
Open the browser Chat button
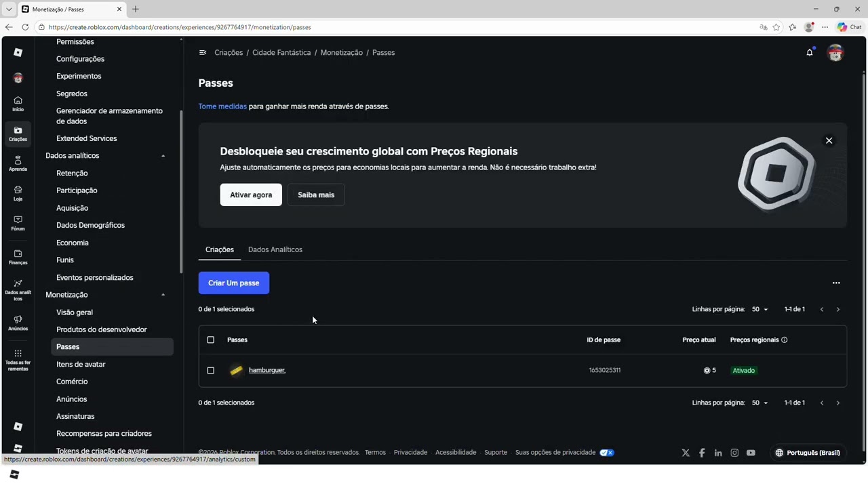(x=850, y=27)
